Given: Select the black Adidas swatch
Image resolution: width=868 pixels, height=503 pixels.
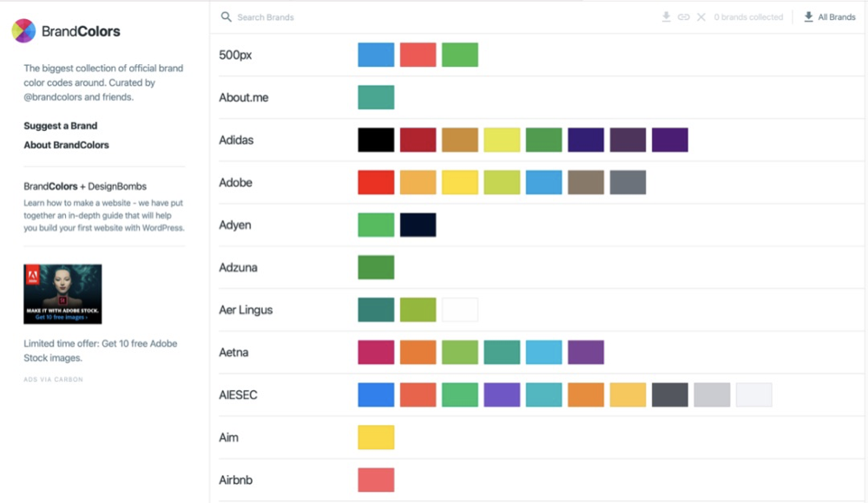Looking at the screenshot, I should point(376,140).
